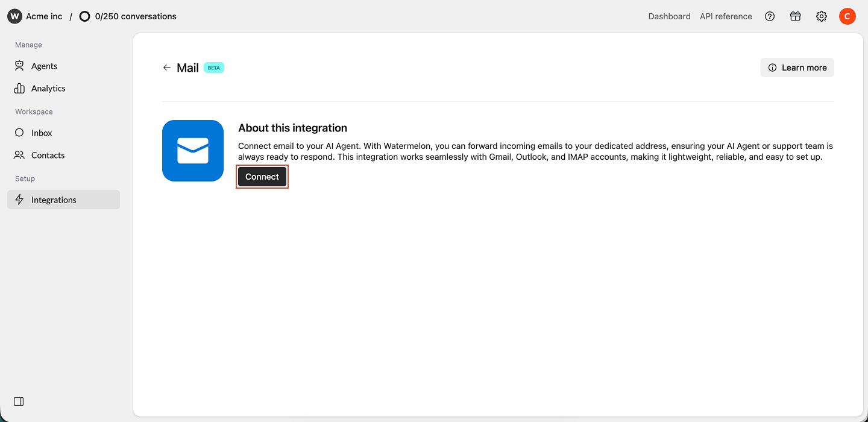Screen dimensions: 868x422
Task: Open the Integrations lightning icon
Action: tap(19, 200)
